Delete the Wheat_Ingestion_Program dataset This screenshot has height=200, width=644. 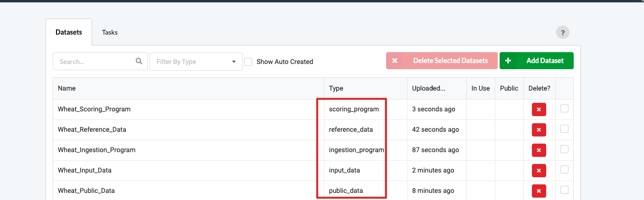click(539, 150)
